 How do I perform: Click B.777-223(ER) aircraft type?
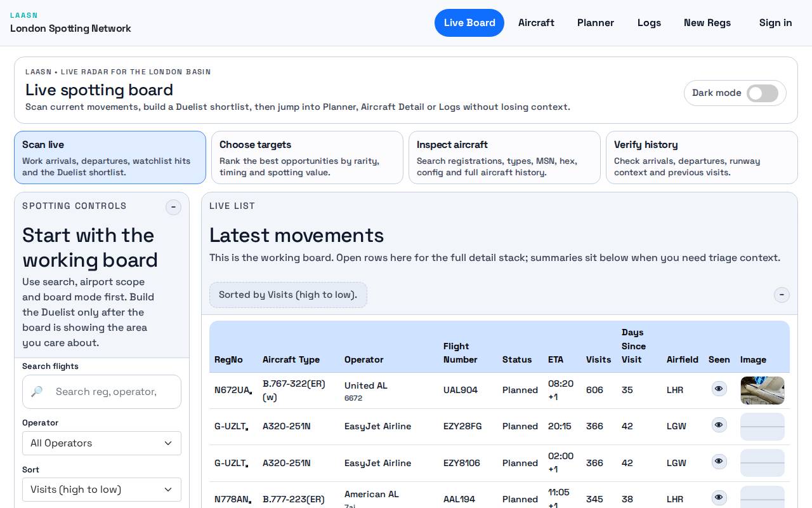tap(294, 500)
